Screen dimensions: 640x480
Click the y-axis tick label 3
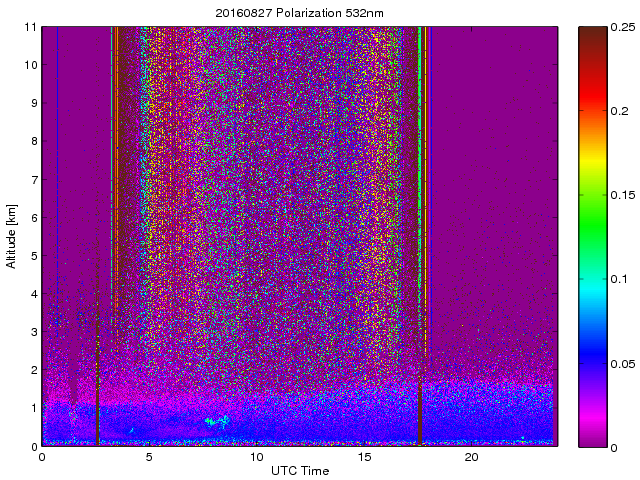[x=32, y=332]
